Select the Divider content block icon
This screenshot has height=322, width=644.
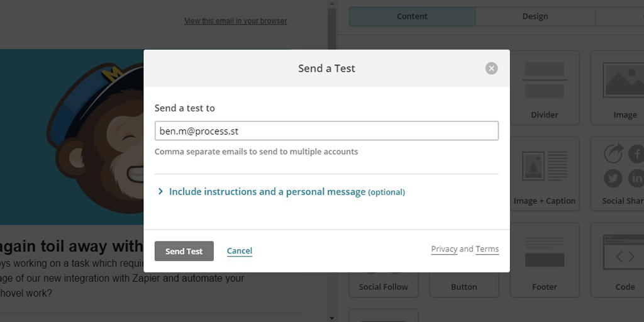[545, 80]
